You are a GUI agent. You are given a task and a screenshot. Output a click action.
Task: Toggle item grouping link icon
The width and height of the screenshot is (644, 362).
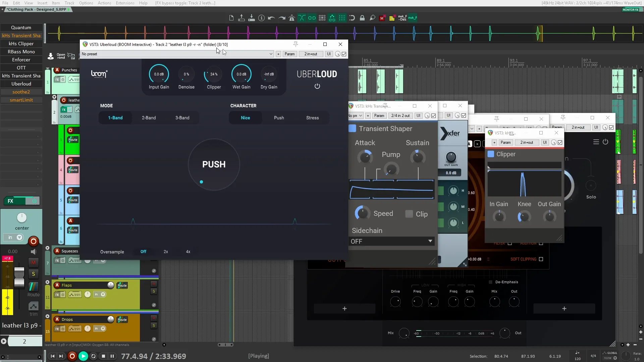click(312, 18)
